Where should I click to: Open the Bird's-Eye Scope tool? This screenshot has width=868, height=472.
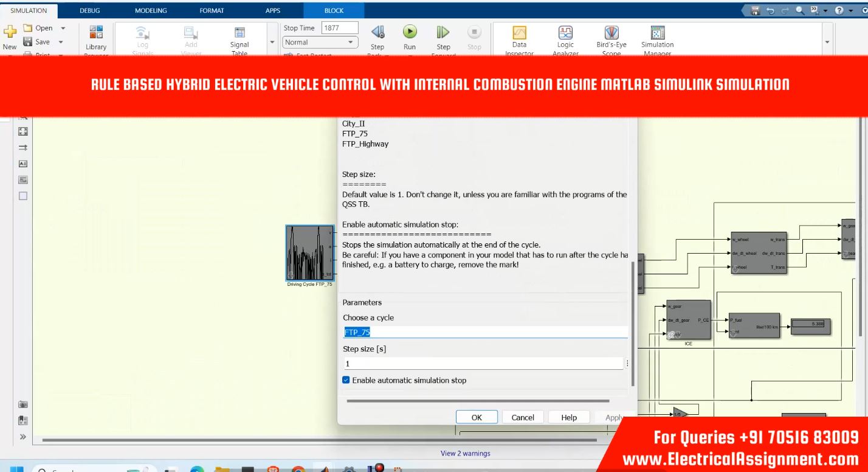[611, 33]
